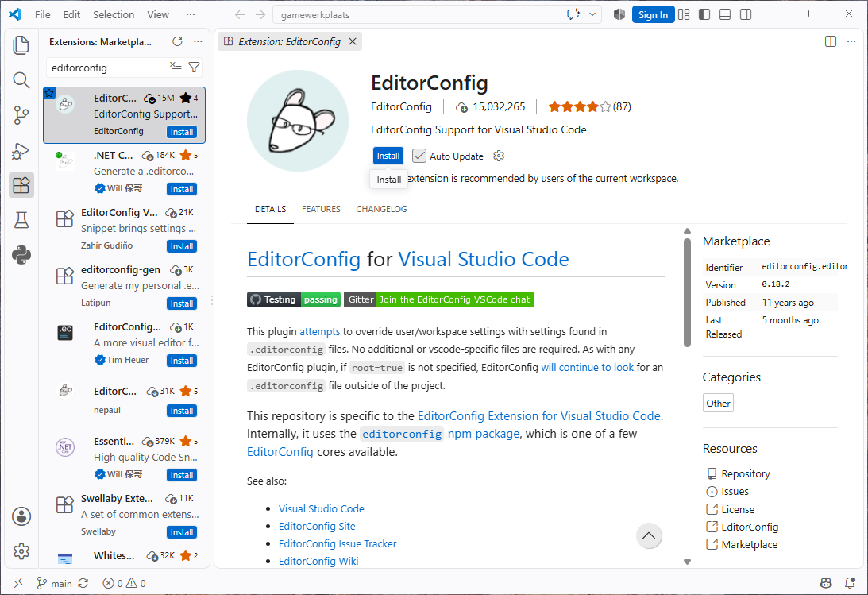
Task: Open the Testing flask view
Action: click(21, 220)
